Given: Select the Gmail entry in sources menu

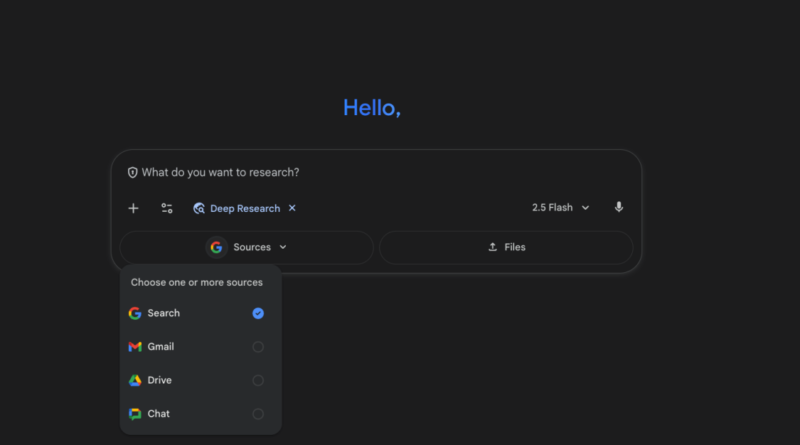Looking at the screenshot, I should tap(161, 347).
